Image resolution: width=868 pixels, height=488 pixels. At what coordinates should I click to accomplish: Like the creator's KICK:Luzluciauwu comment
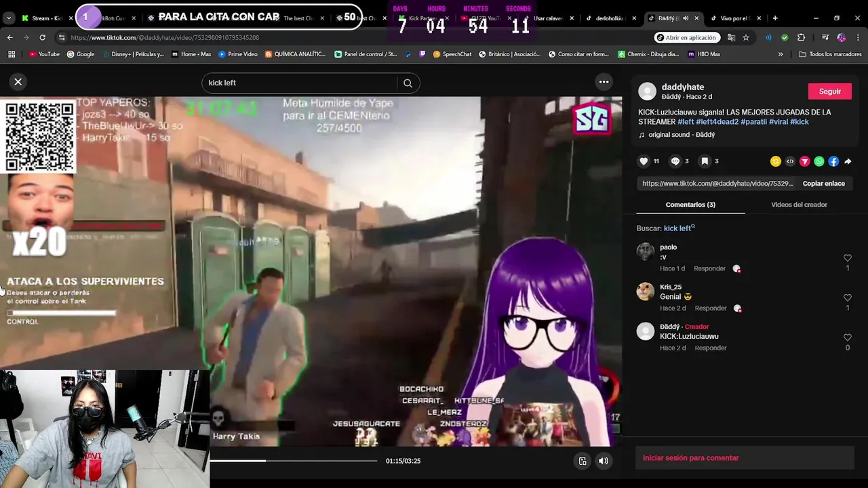pyautogui.click(x=847, y=338)
